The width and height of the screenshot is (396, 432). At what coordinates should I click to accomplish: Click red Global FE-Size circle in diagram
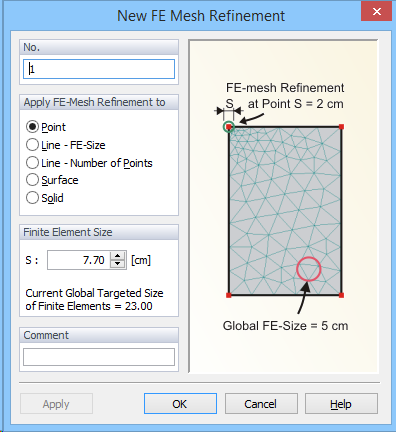point(309,269)
